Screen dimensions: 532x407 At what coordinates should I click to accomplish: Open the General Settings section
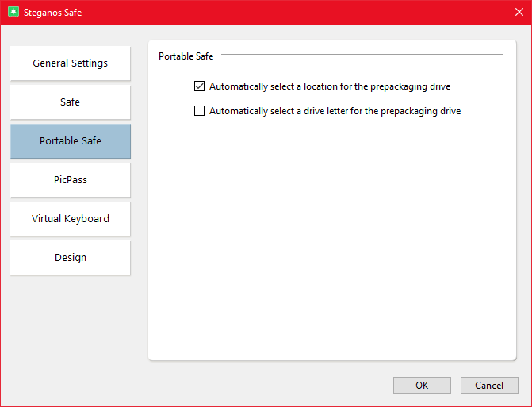(71, 63)
